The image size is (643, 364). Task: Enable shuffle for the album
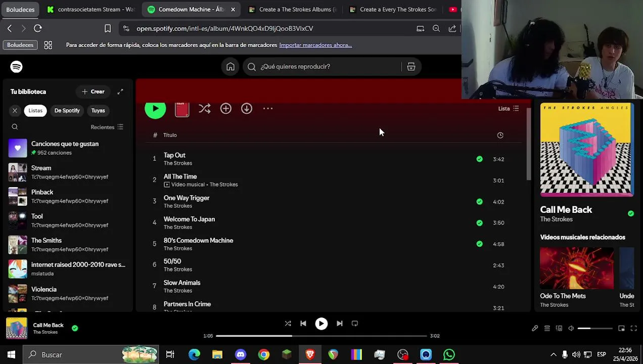tap(204, 109)
